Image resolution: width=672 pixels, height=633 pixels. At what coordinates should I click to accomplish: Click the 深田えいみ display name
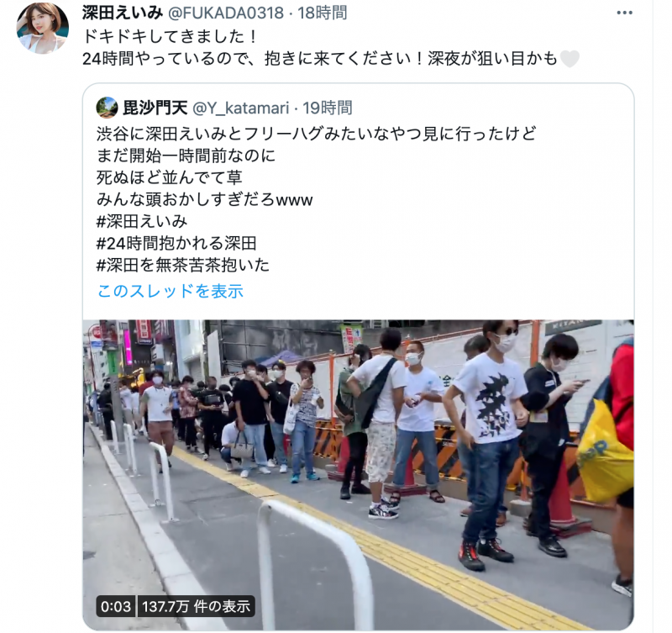coord(123,13)
